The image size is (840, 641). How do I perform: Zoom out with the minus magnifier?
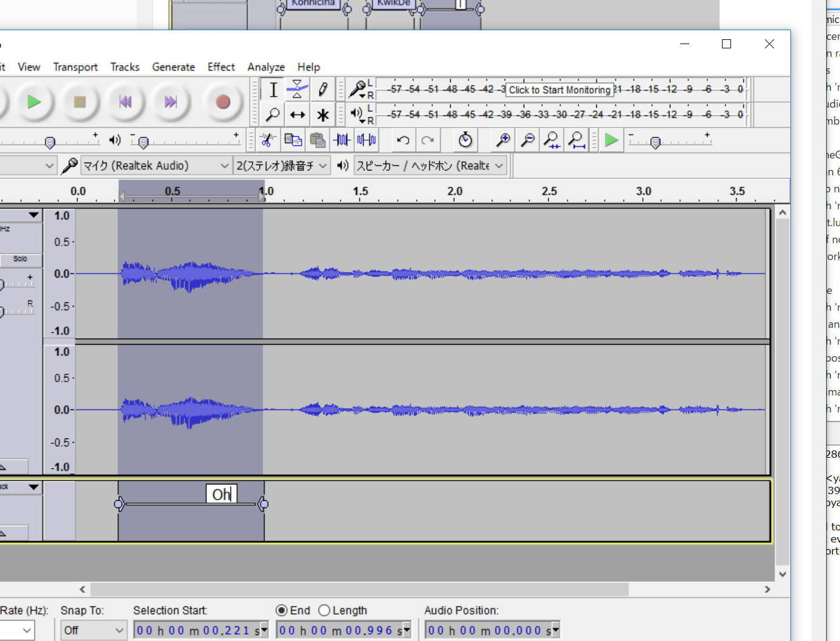[x=528, y=140]
